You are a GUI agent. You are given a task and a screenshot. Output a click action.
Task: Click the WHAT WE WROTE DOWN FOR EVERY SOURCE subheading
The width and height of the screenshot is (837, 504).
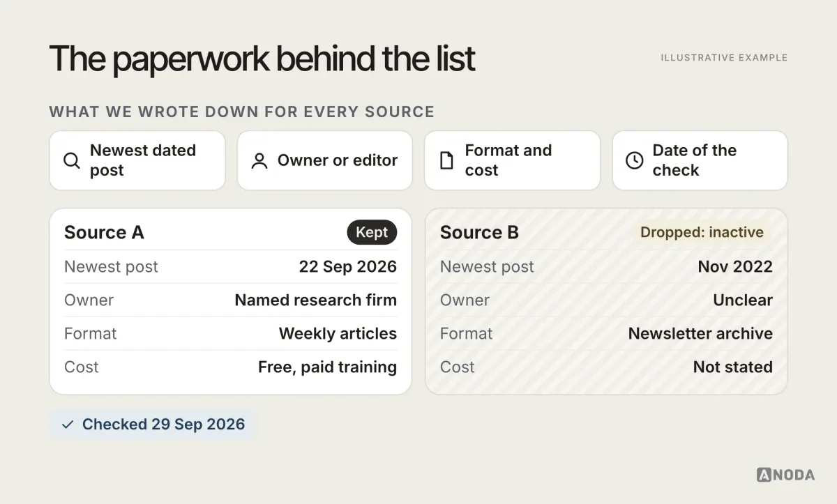[242, 112]
